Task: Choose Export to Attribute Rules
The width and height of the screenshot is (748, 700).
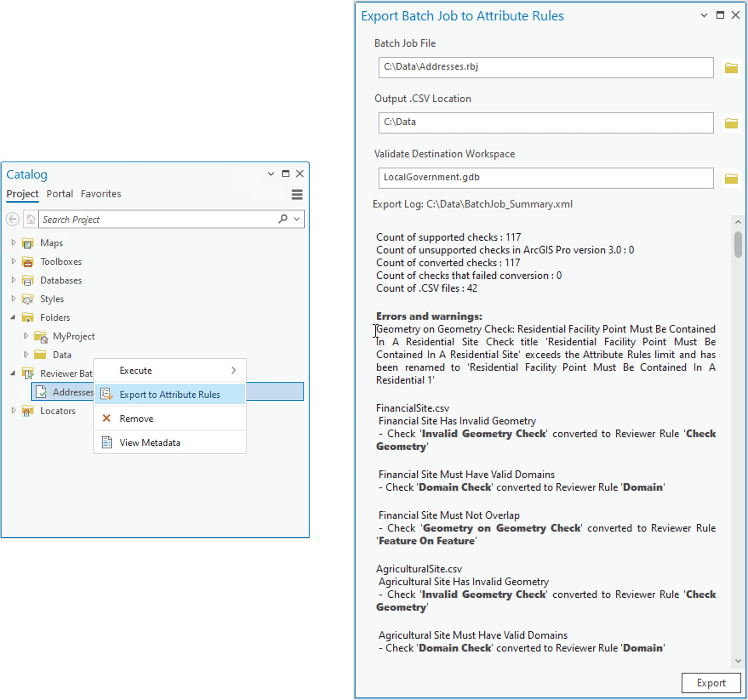Action: pos(170,394)
